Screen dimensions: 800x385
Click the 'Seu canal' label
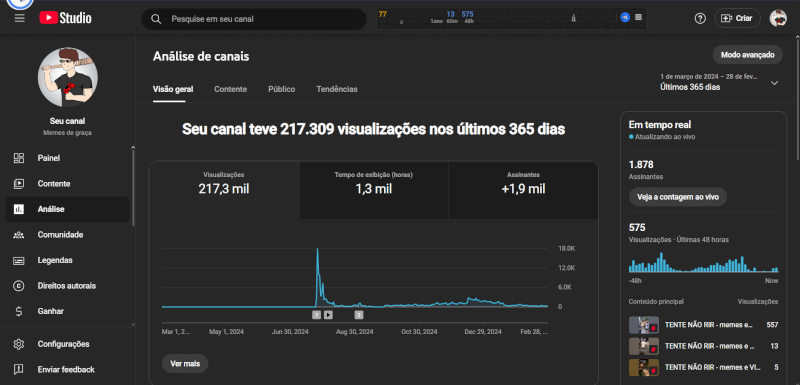(x=67, y=121)
